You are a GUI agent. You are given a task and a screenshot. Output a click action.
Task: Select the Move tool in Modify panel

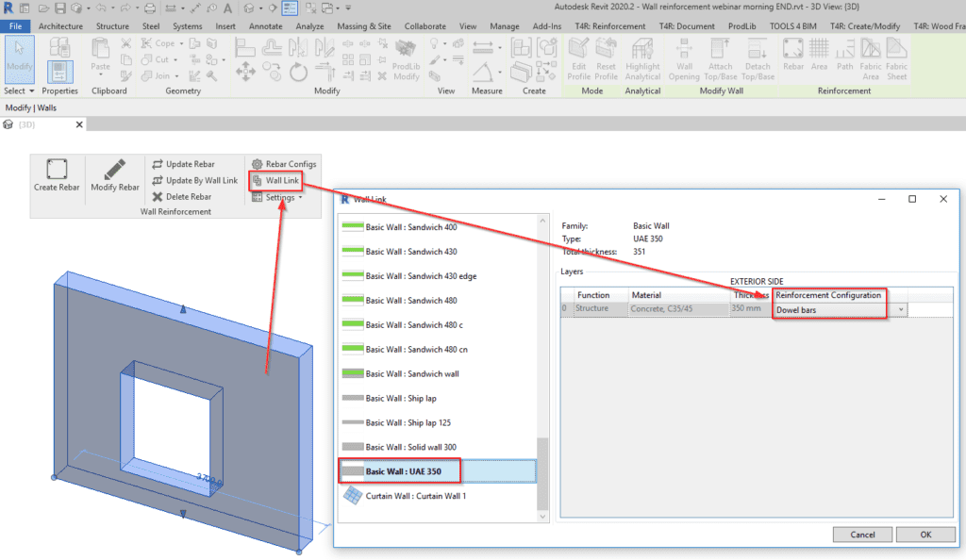pos(245,72)
